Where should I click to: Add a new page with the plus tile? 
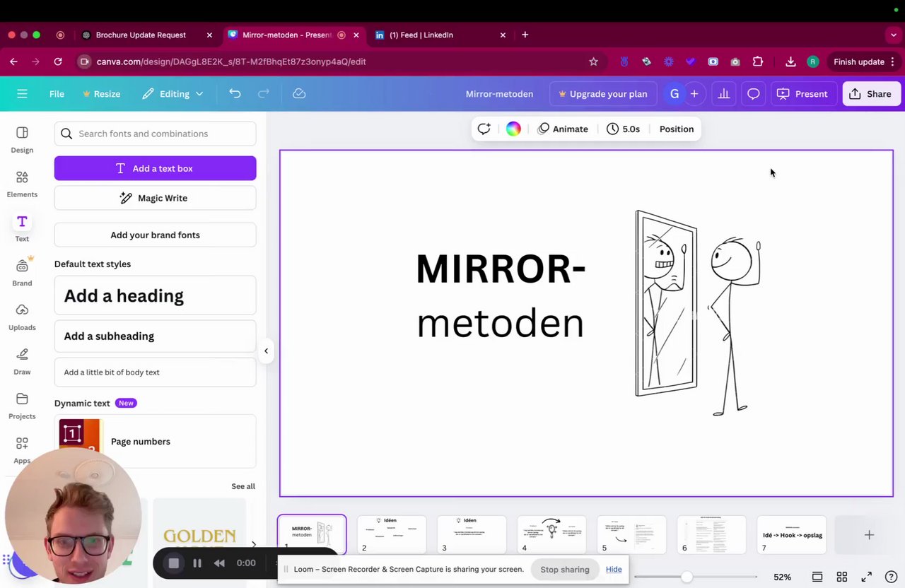(x=869, y=535)
